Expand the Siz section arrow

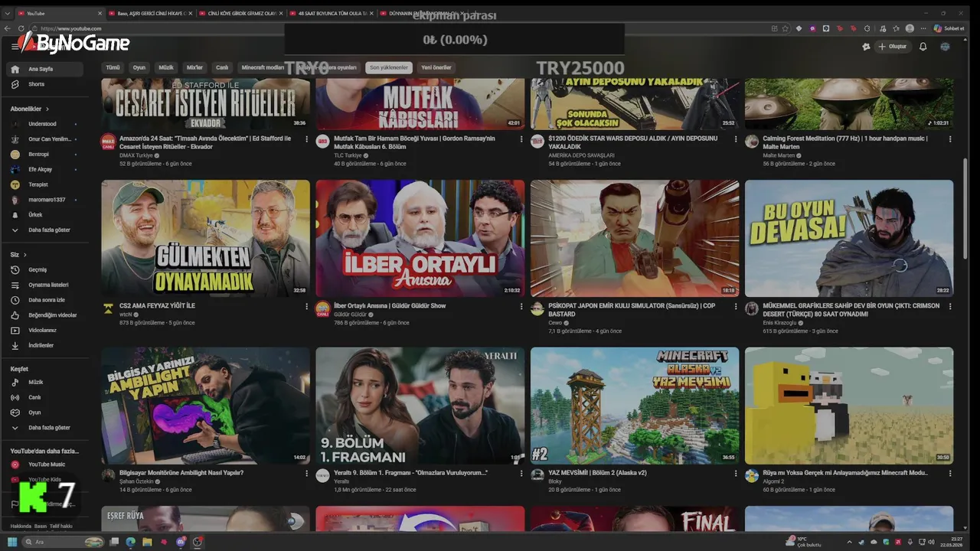[24, 255]
